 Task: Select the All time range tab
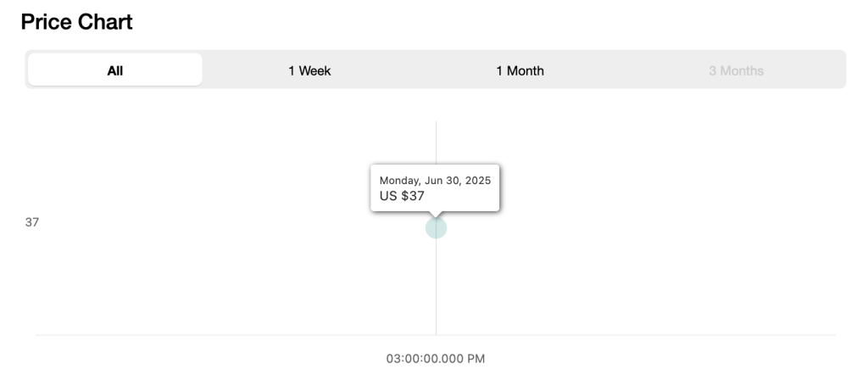[115, 70]
